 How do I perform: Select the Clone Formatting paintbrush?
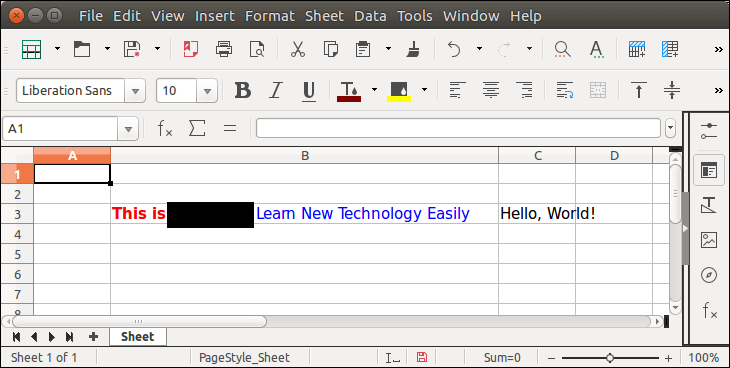click(x=413, y=49)
